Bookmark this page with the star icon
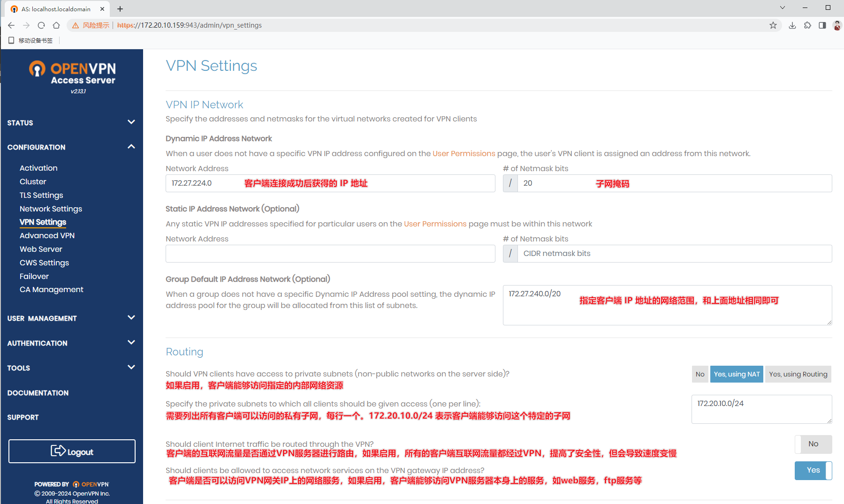Image resolution: width=844 pixels, height=504 pixels. click(773, 25)
